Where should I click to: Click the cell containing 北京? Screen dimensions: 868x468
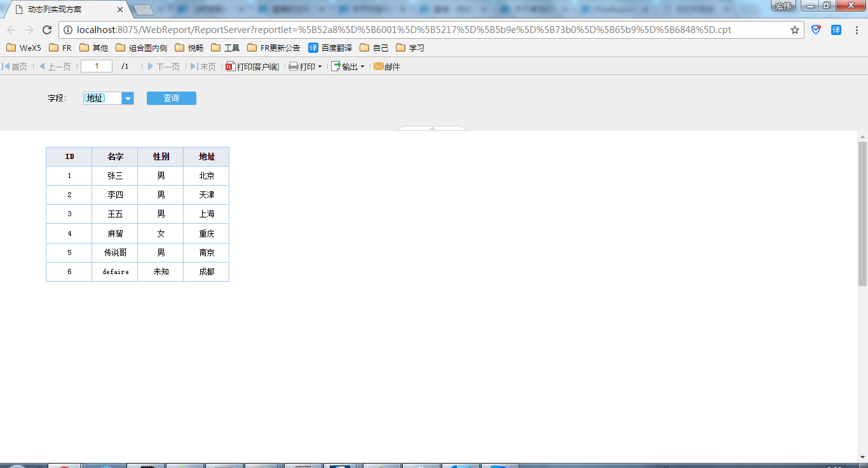pyautogui.click(x=207, y=175)
